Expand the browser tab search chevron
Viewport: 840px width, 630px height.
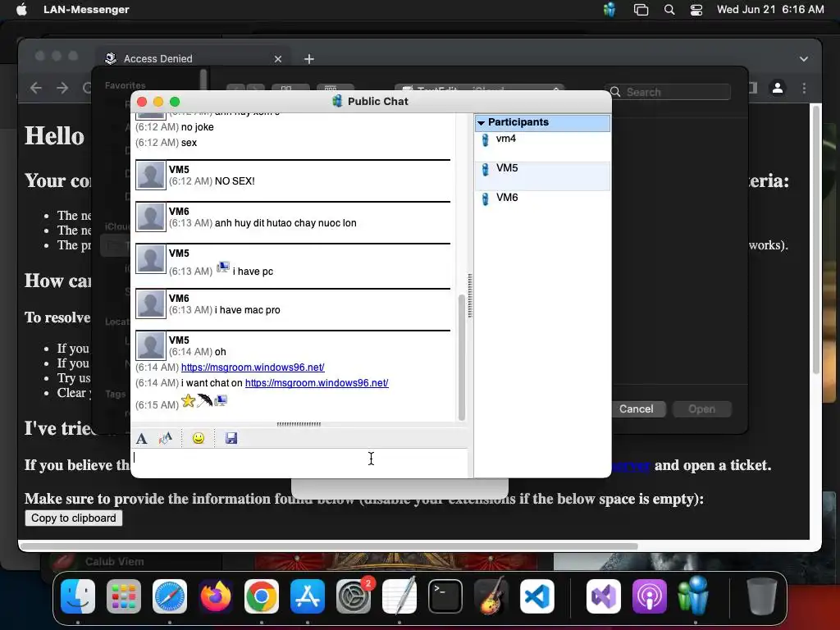pos(804,59)
